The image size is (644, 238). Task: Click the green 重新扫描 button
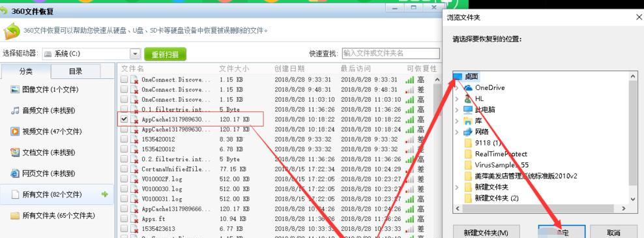pyautogui.click(x=165, y=54)
